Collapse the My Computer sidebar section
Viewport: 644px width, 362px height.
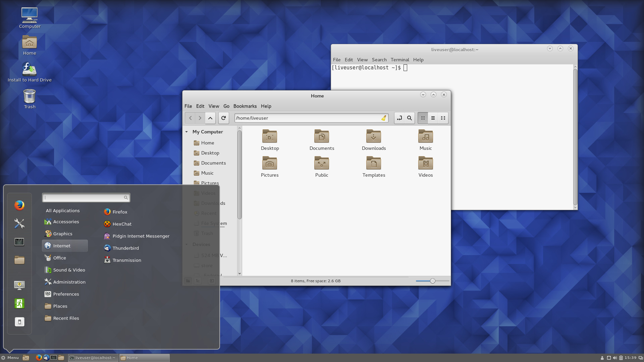click(187, 132)
